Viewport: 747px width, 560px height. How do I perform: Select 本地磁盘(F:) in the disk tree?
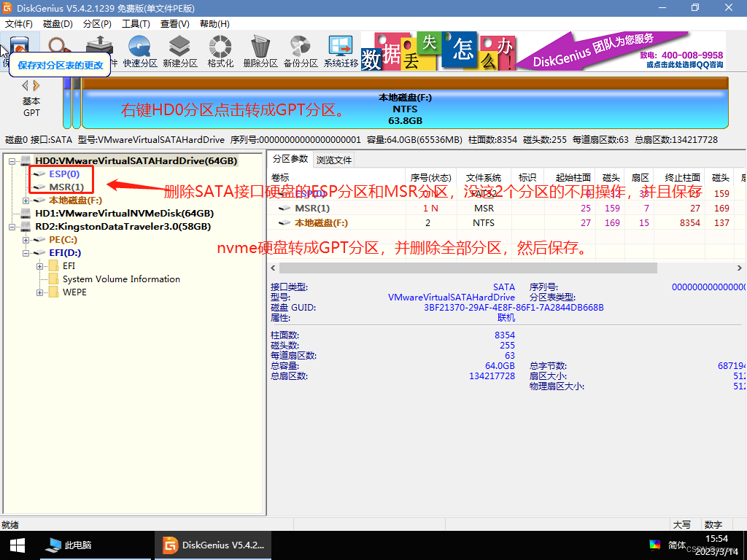coord(75,201)
